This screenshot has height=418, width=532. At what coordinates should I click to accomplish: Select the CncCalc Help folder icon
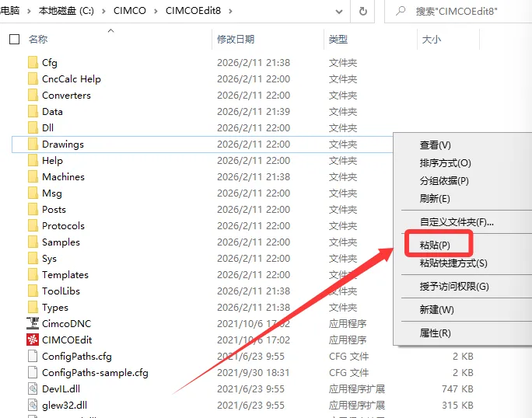[33, 79]
